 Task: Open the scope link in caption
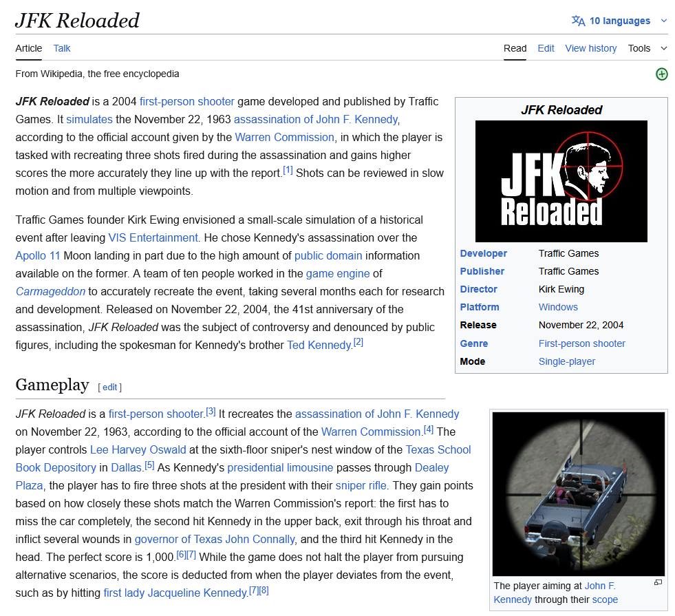605,599
